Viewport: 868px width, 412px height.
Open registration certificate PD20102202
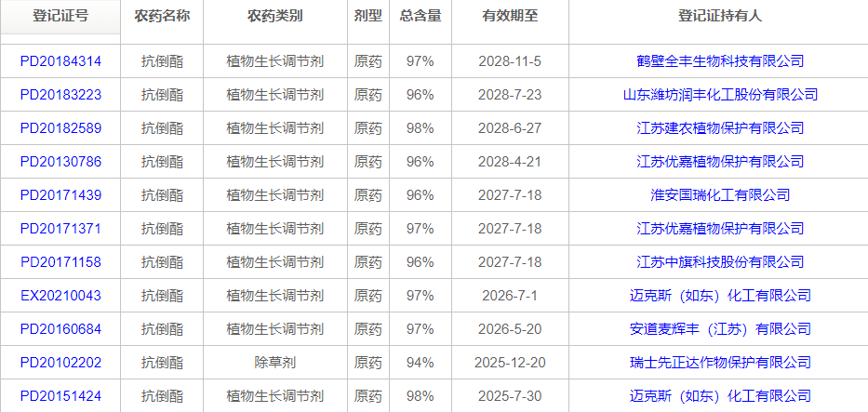point(60,363)
